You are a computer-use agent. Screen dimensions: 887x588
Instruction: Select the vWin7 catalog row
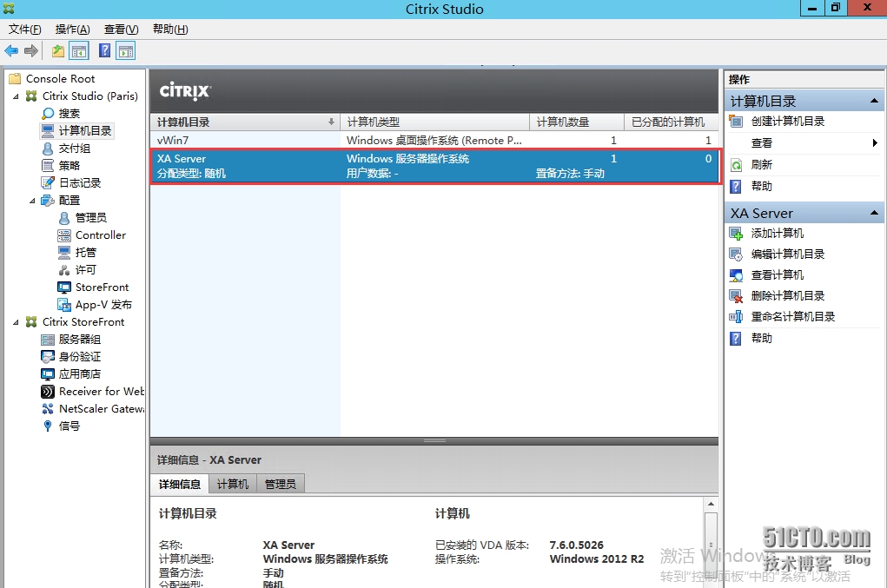point(434,140)
